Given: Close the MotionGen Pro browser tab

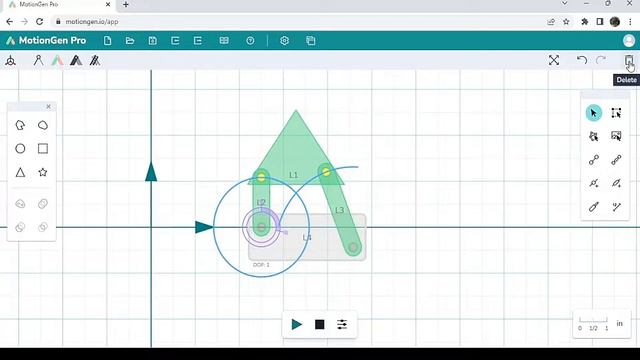Looking at the screenshot, I should [108, 4].
